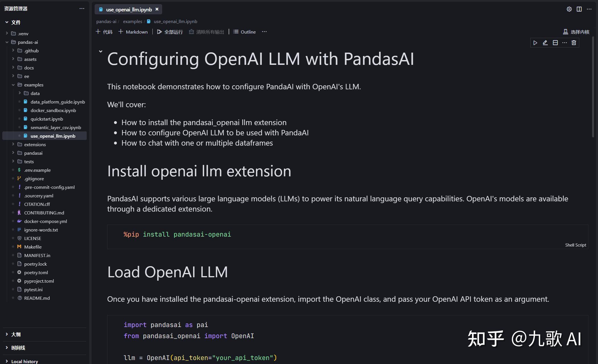The height and width of the screenshot is (364, 598).
Task: Expand the 大纲 section at sidebar bottom
Action: click(16, 334)
